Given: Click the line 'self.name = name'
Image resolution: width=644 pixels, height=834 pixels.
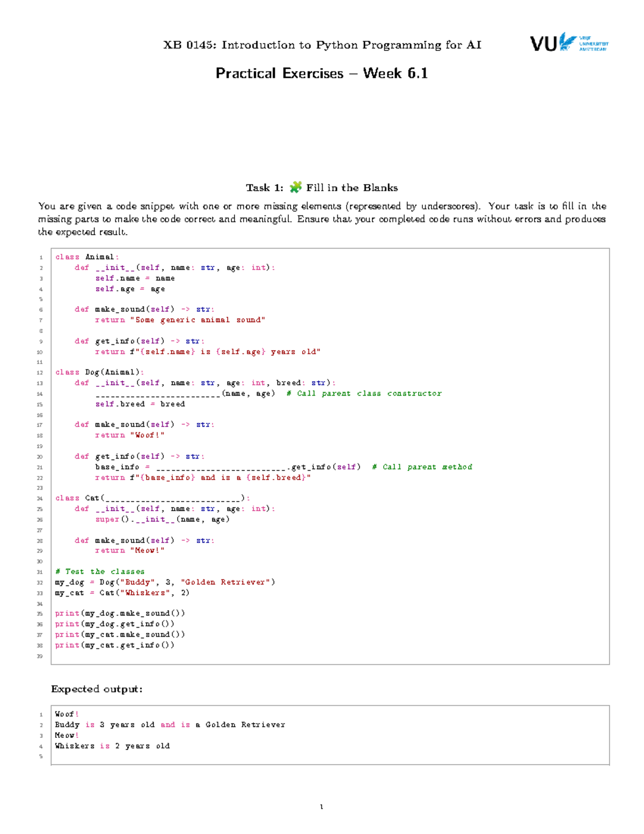Looking at the screenshot, I should click(x=135, y=278).
